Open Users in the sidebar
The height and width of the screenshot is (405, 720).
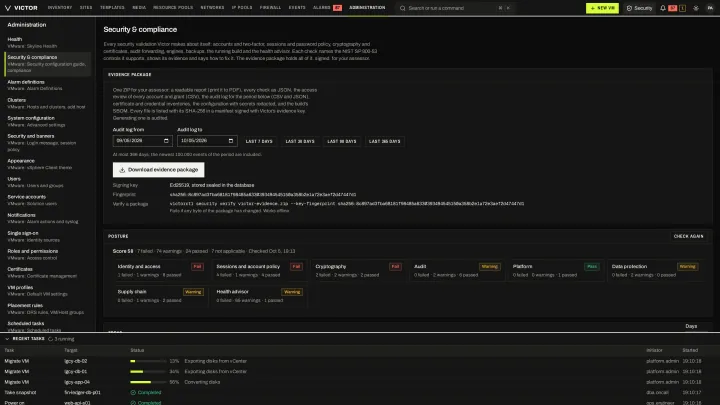[47, 182]
